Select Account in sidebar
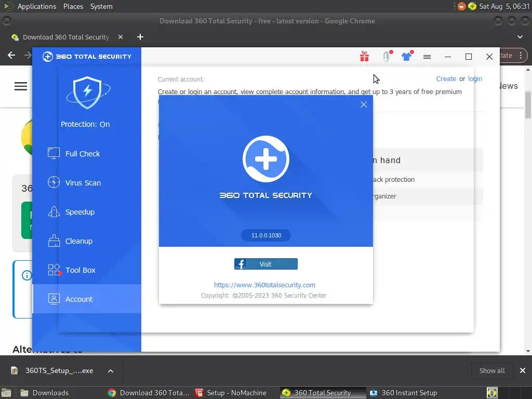 [x=87, y=299]
